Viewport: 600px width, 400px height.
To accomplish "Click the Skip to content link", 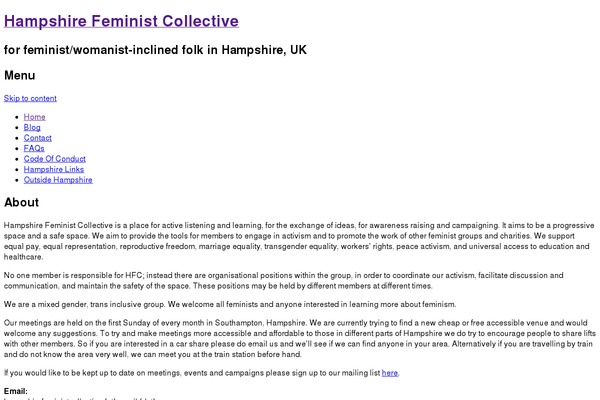I will [x=30, y=98].
